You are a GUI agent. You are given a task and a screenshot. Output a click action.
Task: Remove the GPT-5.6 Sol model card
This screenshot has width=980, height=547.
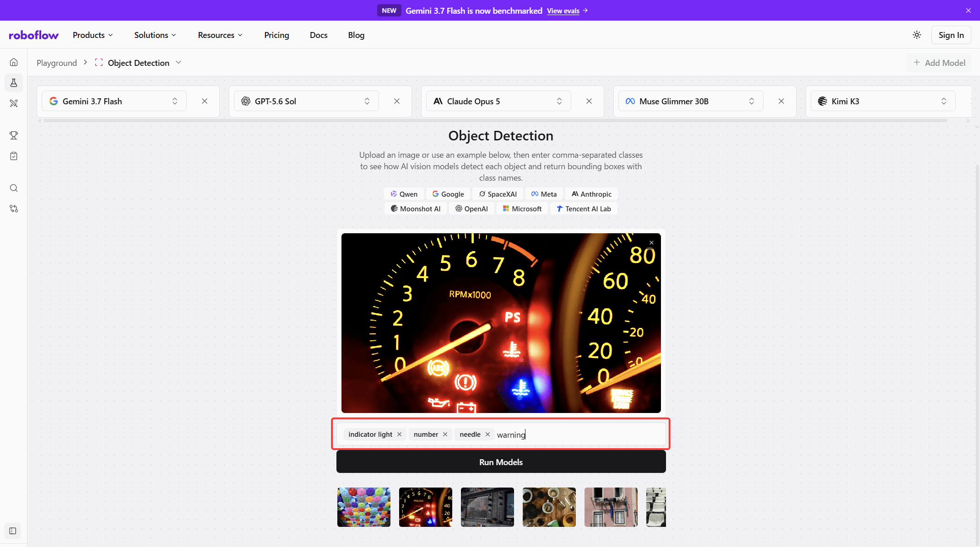click(x=397, y=101)
